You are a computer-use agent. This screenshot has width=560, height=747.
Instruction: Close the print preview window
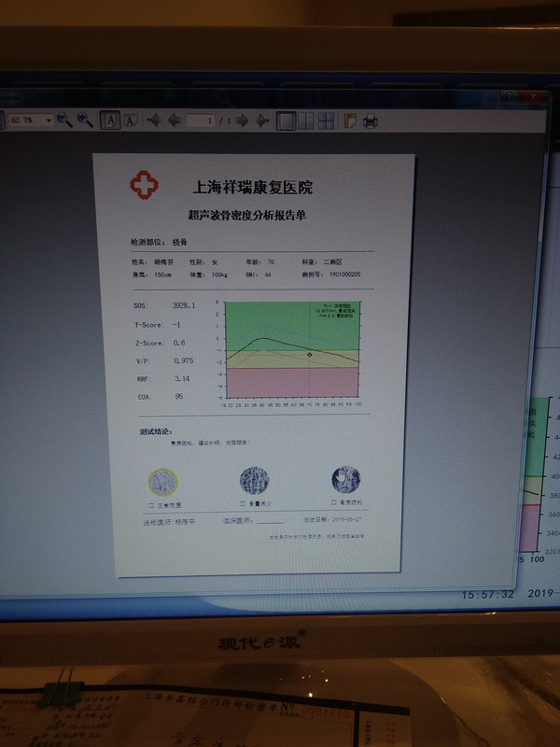pyautogui.click(x=533, y=97)
